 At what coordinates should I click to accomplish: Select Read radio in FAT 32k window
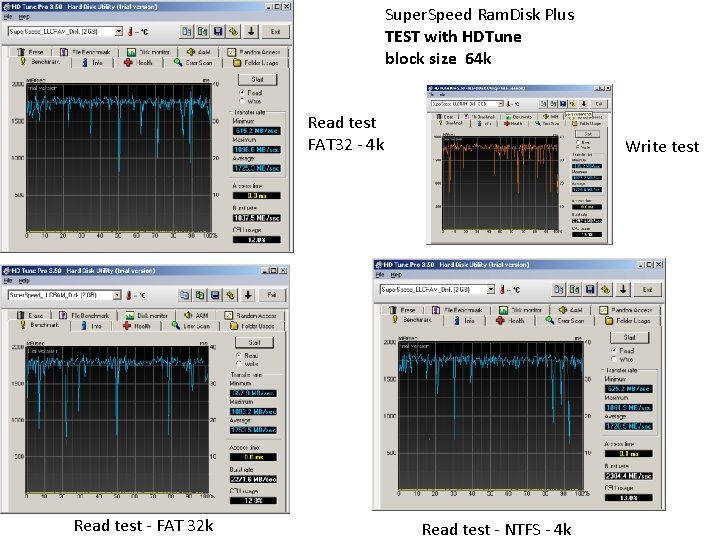tap(239, 355)
